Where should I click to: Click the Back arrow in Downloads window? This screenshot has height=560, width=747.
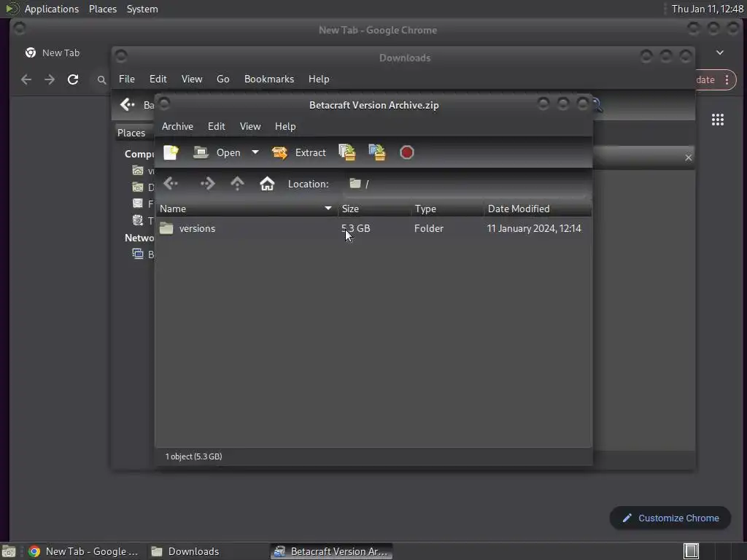click(127, 105)
